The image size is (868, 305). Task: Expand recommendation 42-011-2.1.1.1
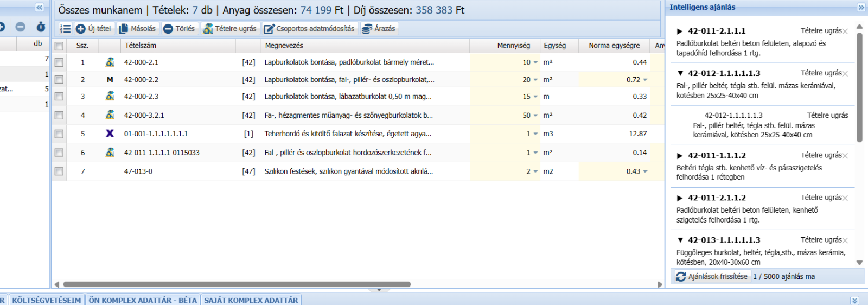click(680, 31)
